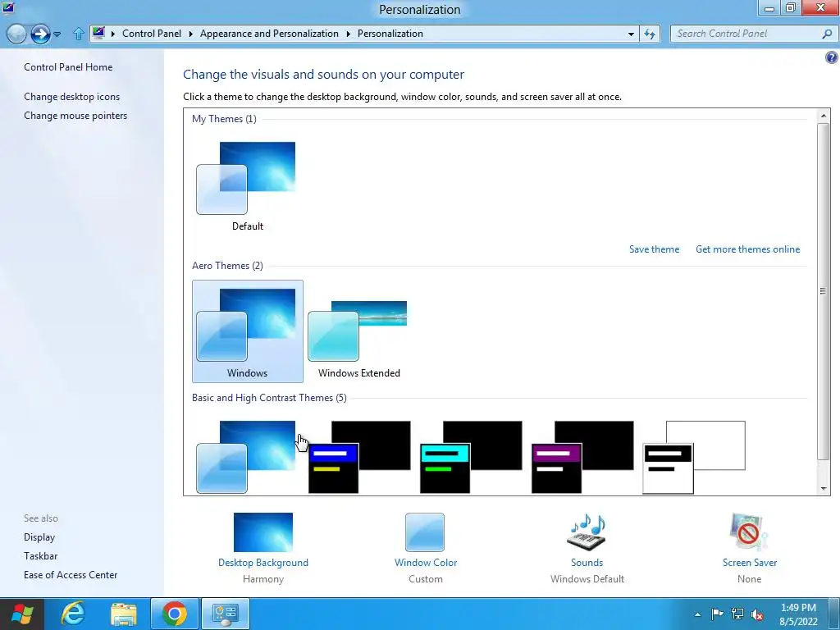Click the Forward navigation arrow button
Viewport: 840px width, 630px height.
point(40,34)
